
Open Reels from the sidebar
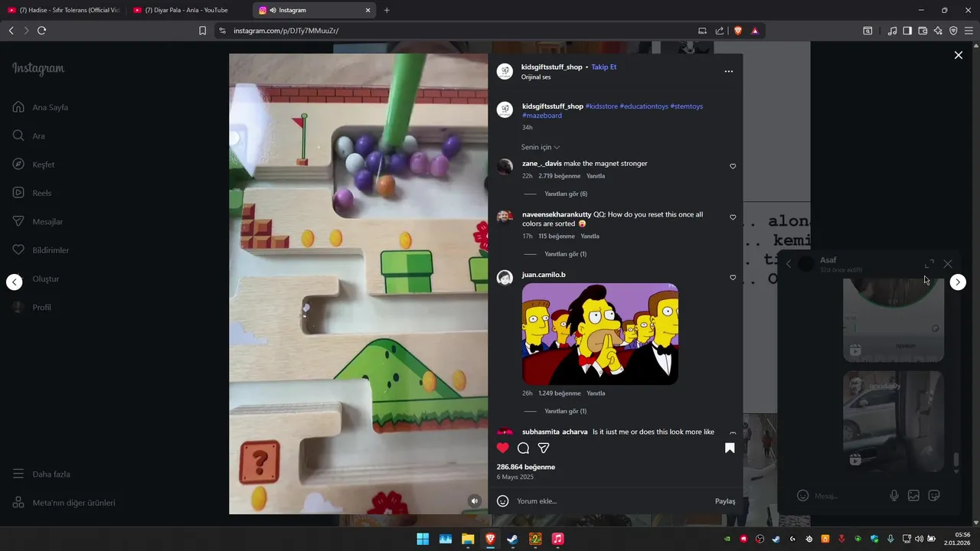31,193
